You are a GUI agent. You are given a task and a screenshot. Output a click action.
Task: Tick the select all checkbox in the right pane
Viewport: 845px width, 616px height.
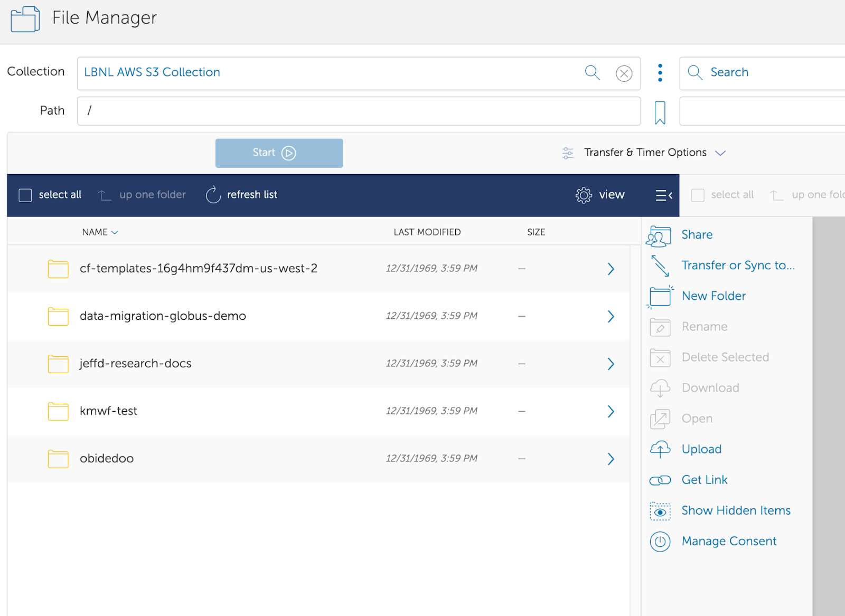coord(698,195)
